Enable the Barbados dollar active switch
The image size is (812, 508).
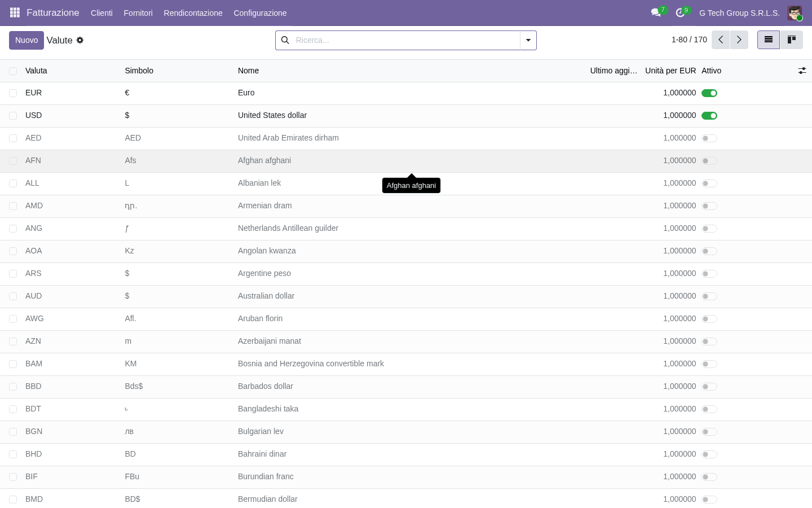tap(709, 387)
